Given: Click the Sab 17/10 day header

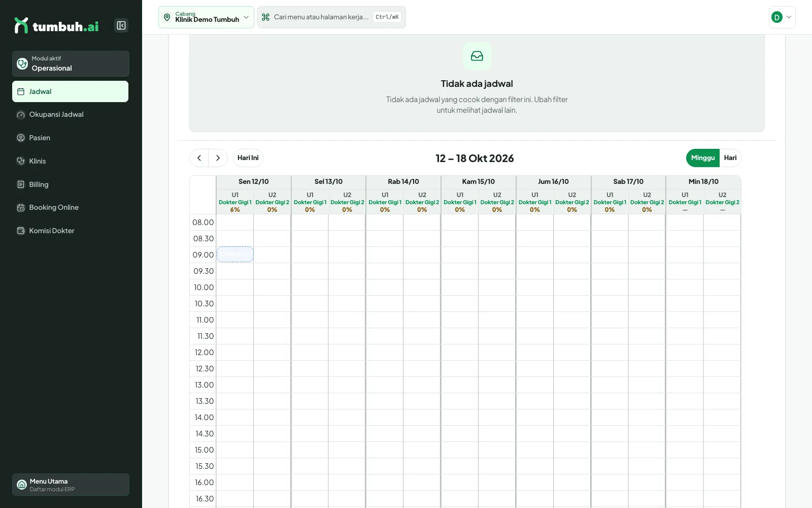Looking at the screenshot, I should 628,182.
